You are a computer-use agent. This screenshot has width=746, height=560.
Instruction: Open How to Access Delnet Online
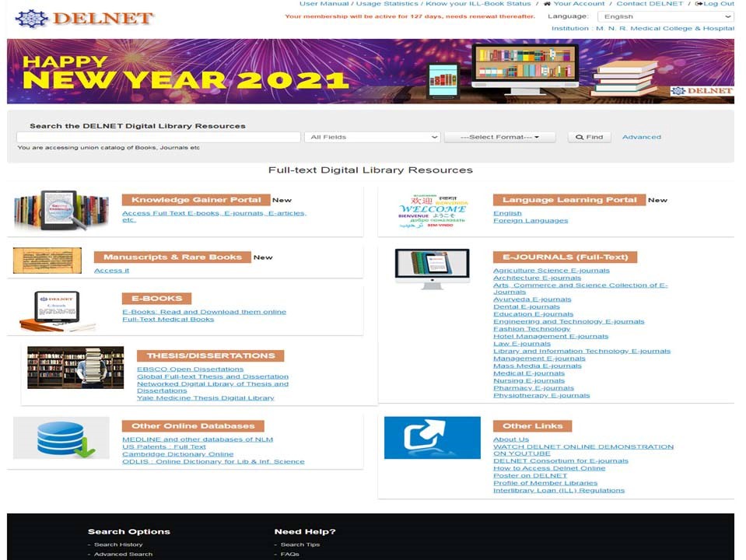tap(549, 468)
